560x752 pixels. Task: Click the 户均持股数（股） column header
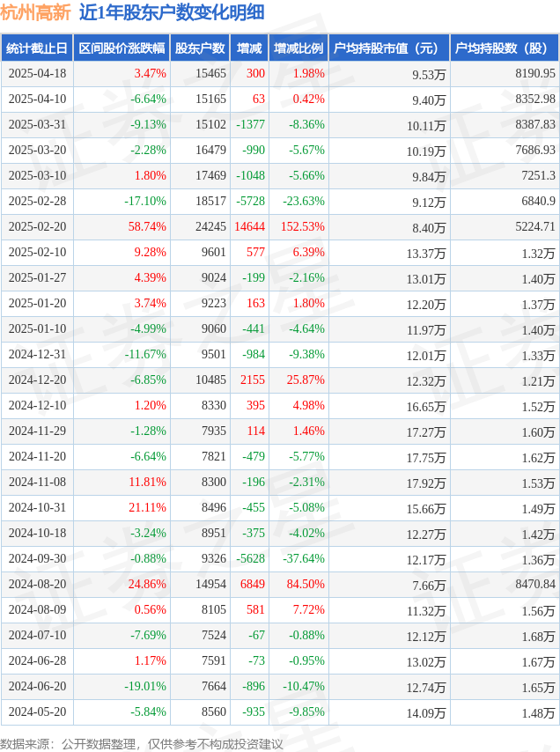pos(505,48)
